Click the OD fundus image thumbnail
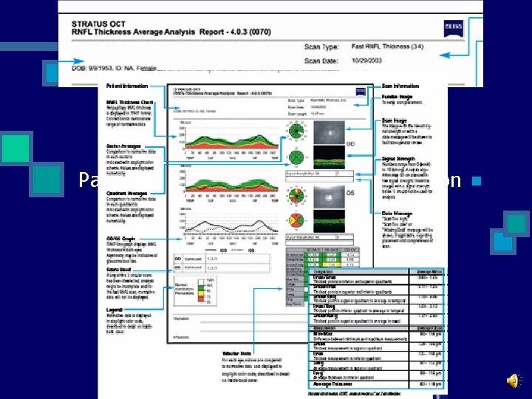The width and height of the screenshot is (532, 399). click(329, 132)
